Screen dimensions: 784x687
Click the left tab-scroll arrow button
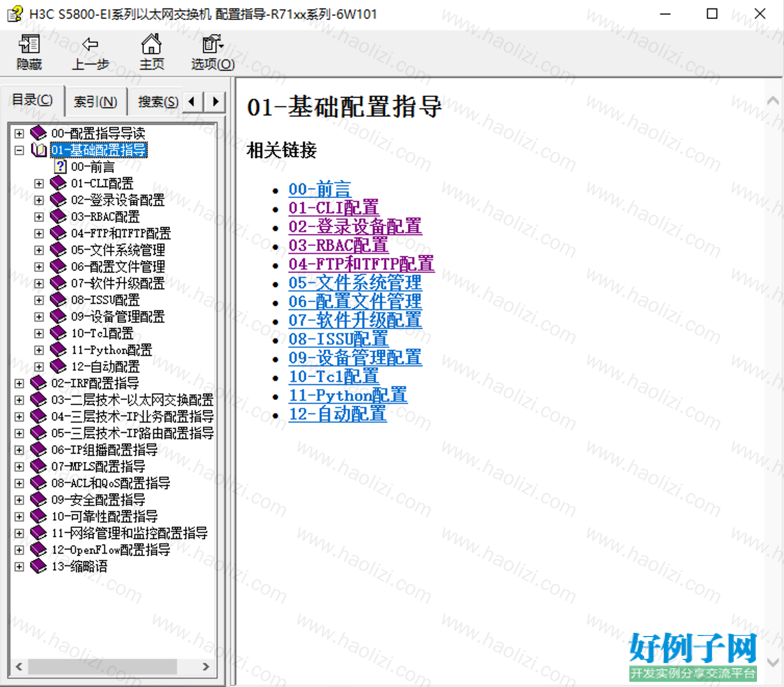click(x=193, y=101)
